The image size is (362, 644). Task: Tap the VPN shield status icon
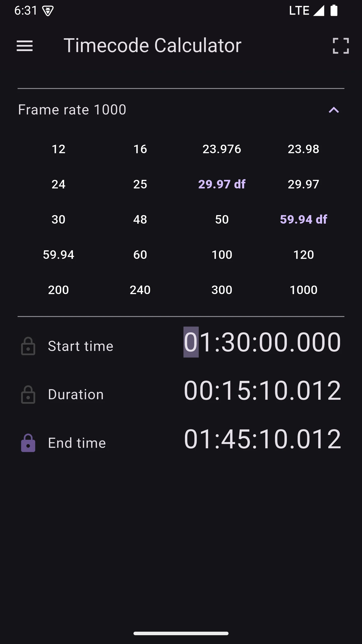(48, 11)
